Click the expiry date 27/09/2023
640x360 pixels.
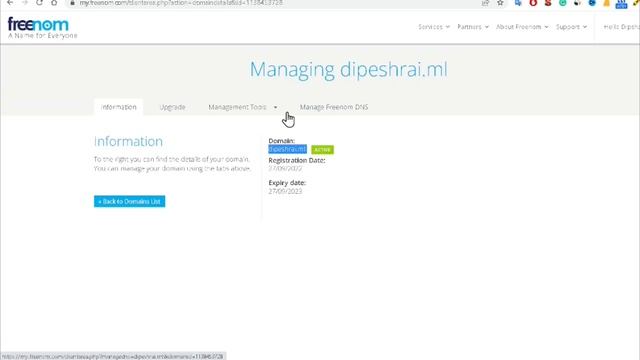tap(285, 191)
